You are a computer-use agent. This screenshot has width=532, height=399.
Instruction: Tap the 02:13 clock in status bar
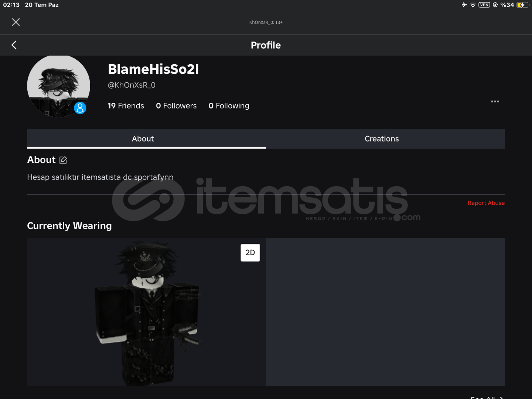coord(11,5)
